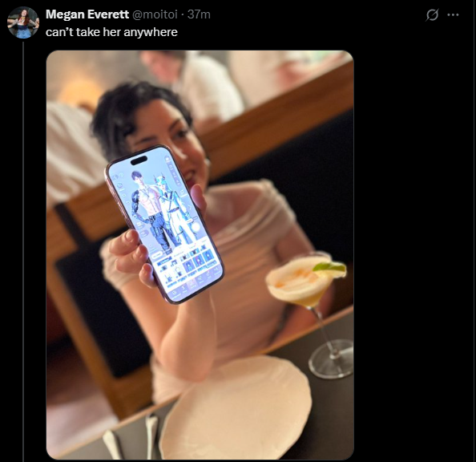Click the "can't take her anywhere" post text
The width and height of the screenshot is (476, 462).
click(111, 32)
